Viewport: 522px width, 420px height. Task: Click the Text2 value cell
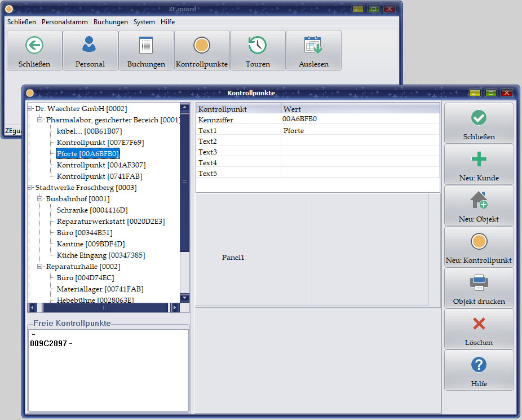tap(360, 142)
